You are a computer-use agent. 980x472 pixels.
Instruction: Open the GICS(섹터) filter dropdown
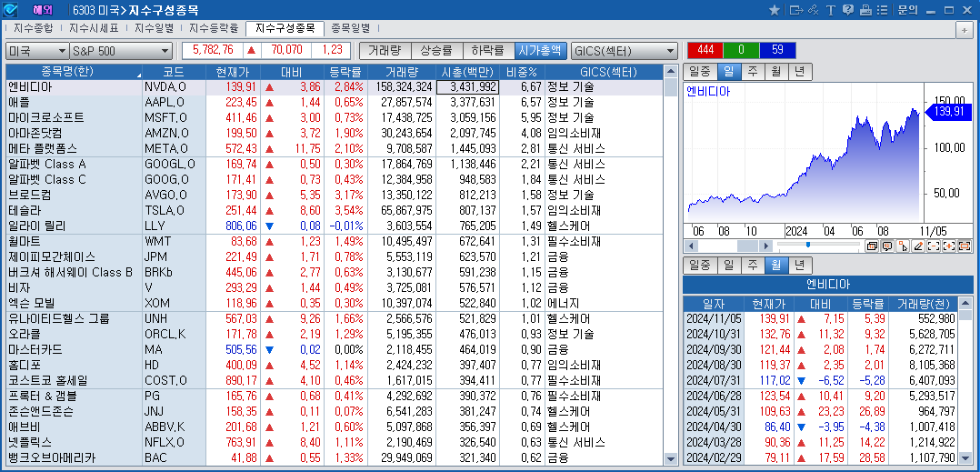(625, 51)
